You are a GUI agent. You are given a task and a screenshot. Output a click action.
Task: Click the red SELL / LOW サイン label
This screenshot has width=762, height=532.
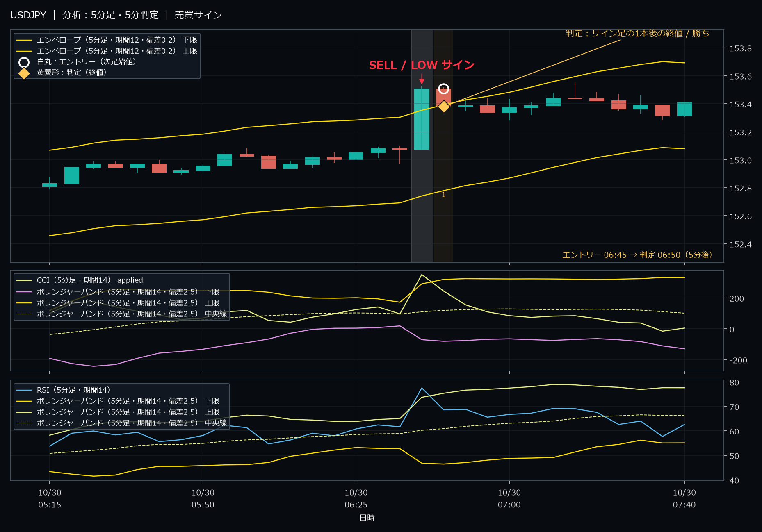tap(422, 65)
